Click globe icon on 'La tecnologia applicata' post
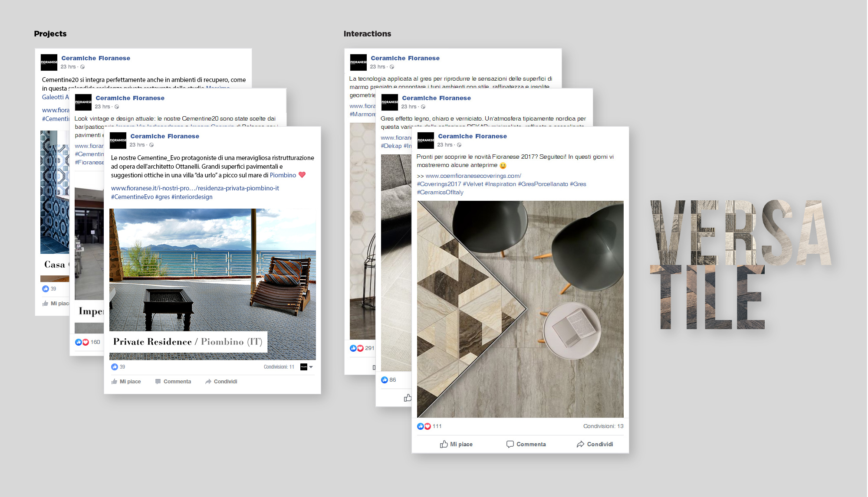This screenshot has height=497, width=868. pyautogui.click(x=392, y=67)
